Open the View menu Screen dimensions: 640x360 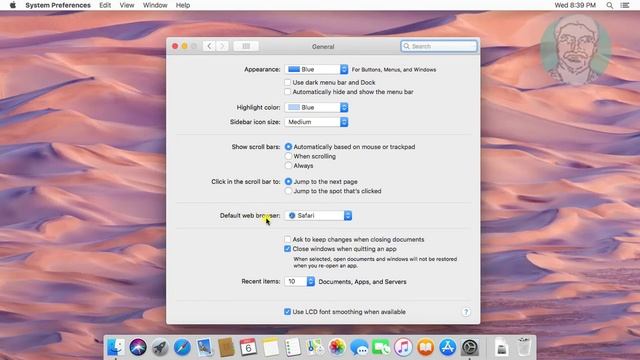(127, 5)
